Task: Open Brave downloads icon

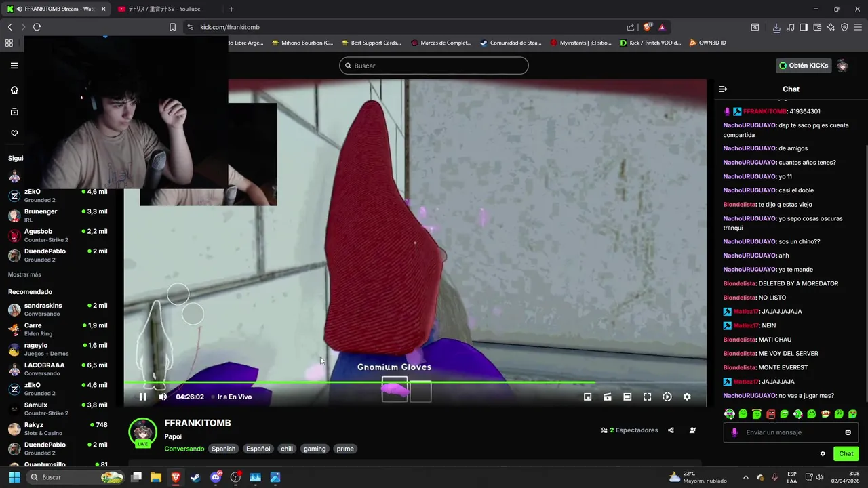Action: point(776,27)
